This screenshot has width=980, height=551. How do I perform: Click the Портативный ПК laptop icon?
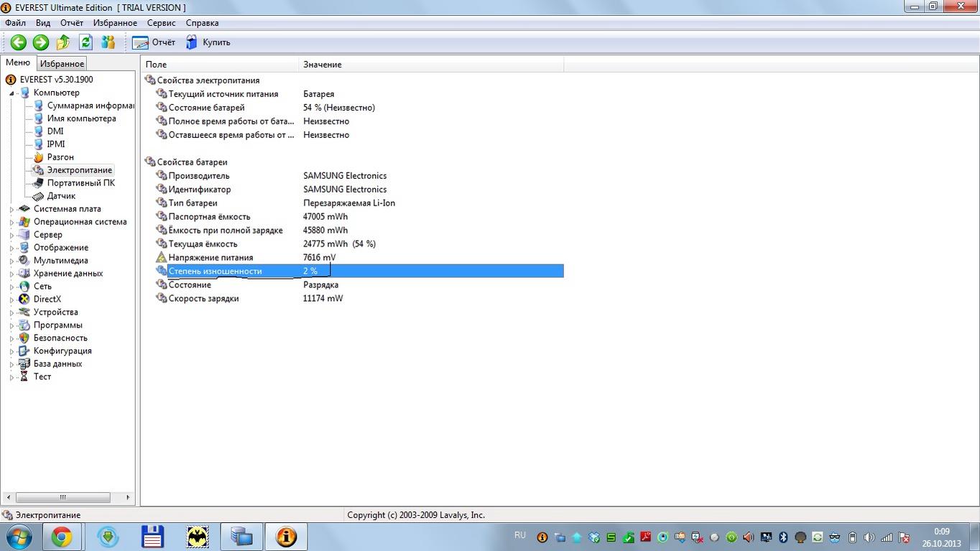click(x=38, y=183)
